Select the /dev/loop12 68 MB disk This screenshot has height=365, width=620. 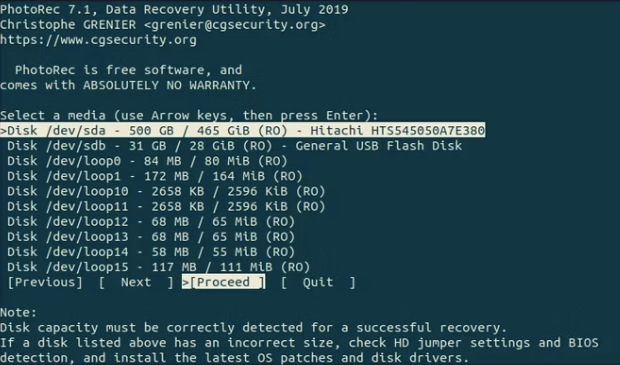coord(151,221)
